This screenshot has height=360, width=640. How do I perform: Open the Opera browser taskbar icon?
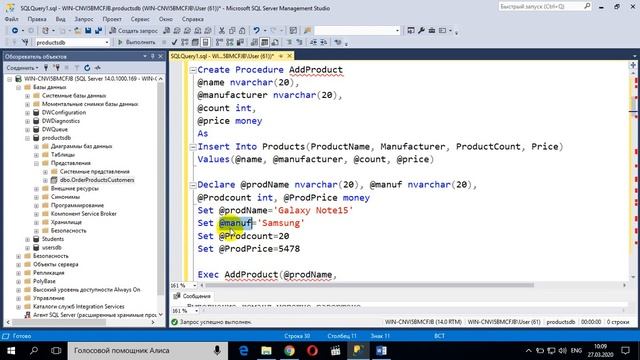coord(312,351)
